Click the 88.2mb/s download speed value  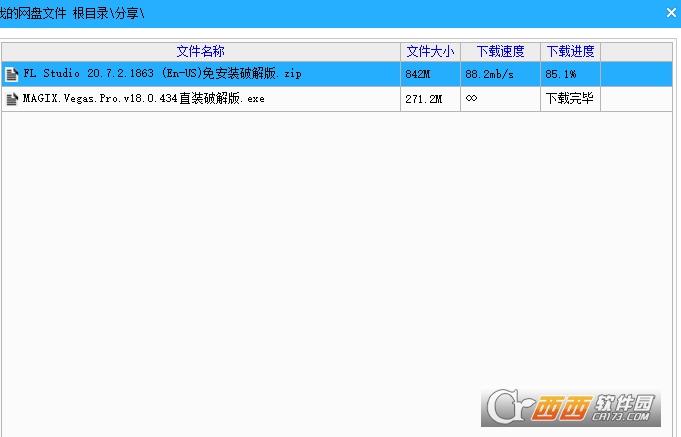click(489, 74)
